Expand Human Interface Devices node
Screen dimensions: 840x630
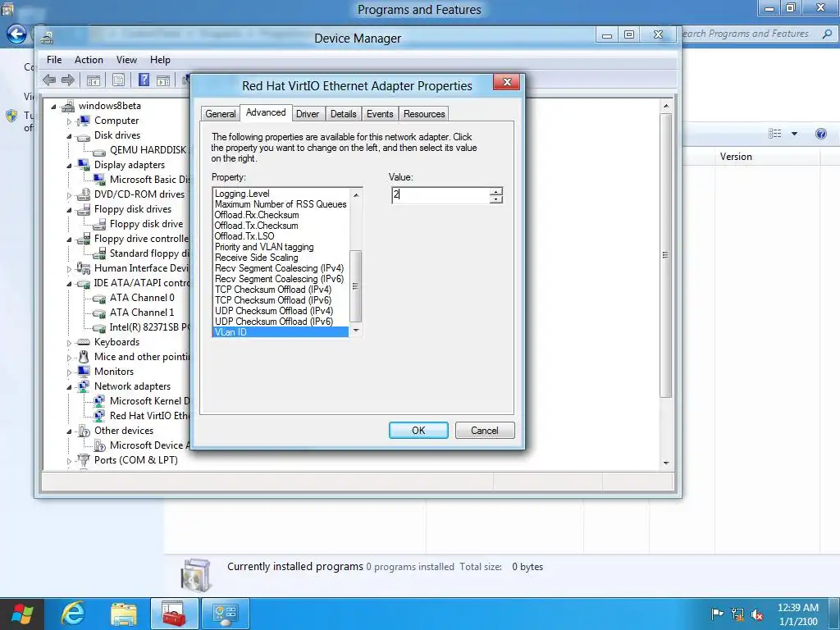pyautogui.click(x=69, y=269)
